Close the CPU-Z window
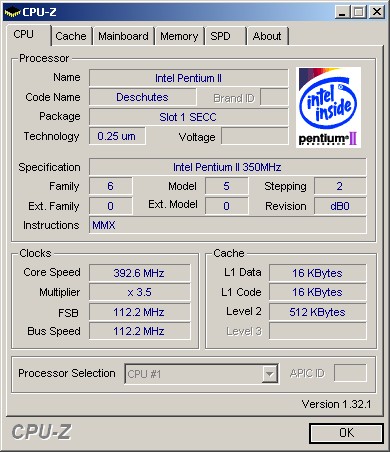This screenshot has width=390, height=452. pyautogui.click(x=377, y=12)
